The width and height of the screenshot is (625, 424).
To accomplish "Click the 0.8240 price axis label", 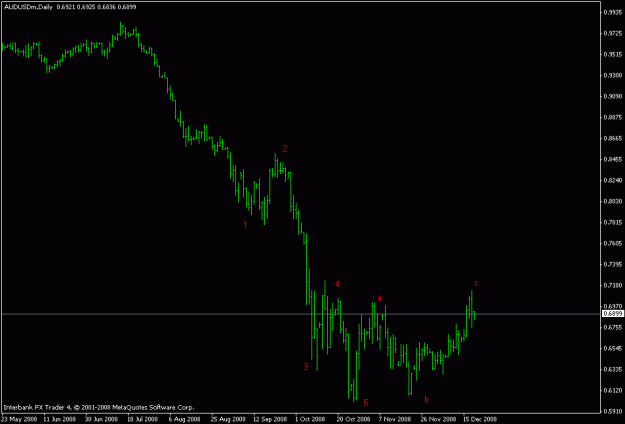I will pos(613,181).
